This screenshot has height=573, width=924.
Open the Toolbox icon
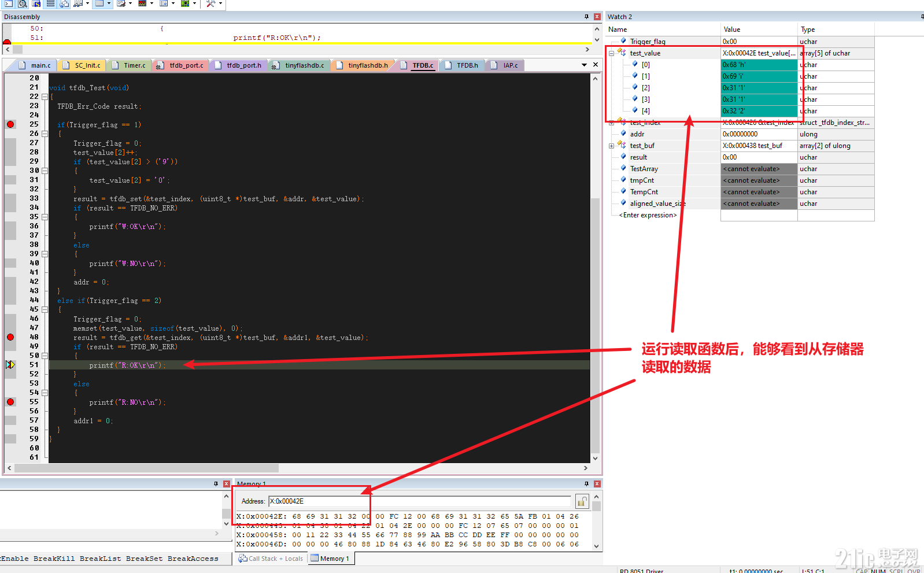(210, 3)
